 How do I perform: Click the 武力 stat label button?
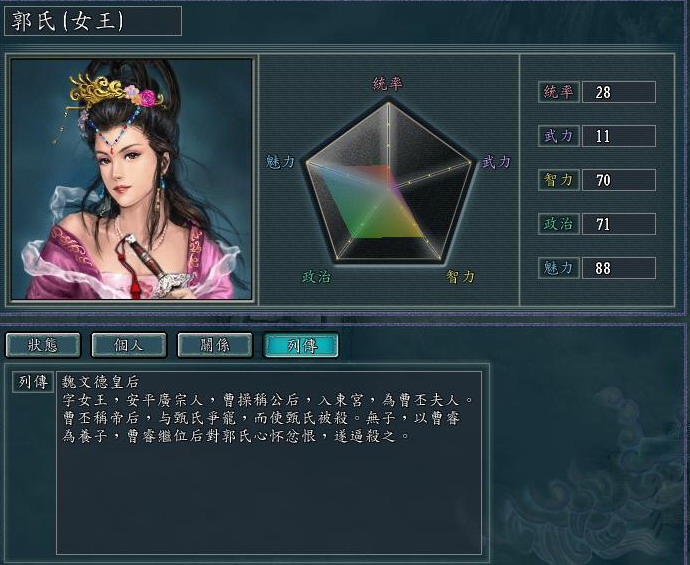(558, 136)
